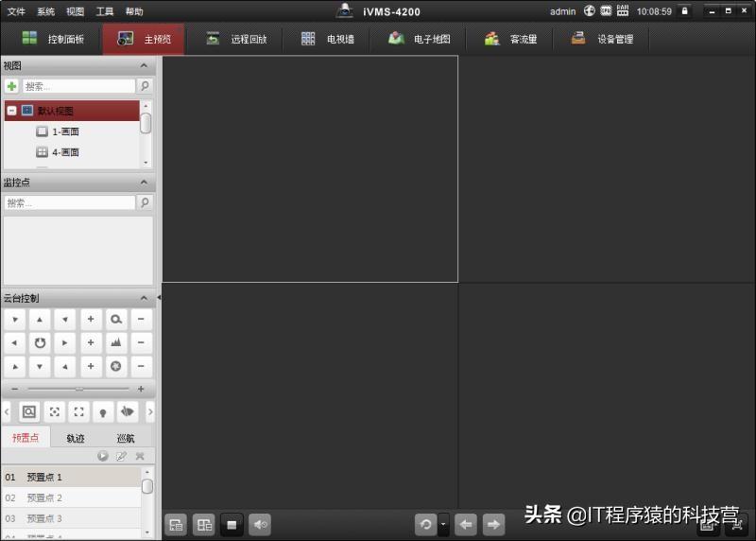This screenshot has width=756, height=541.
Task: Move PTZ down with down arrow
Action: tap(40, 366)
